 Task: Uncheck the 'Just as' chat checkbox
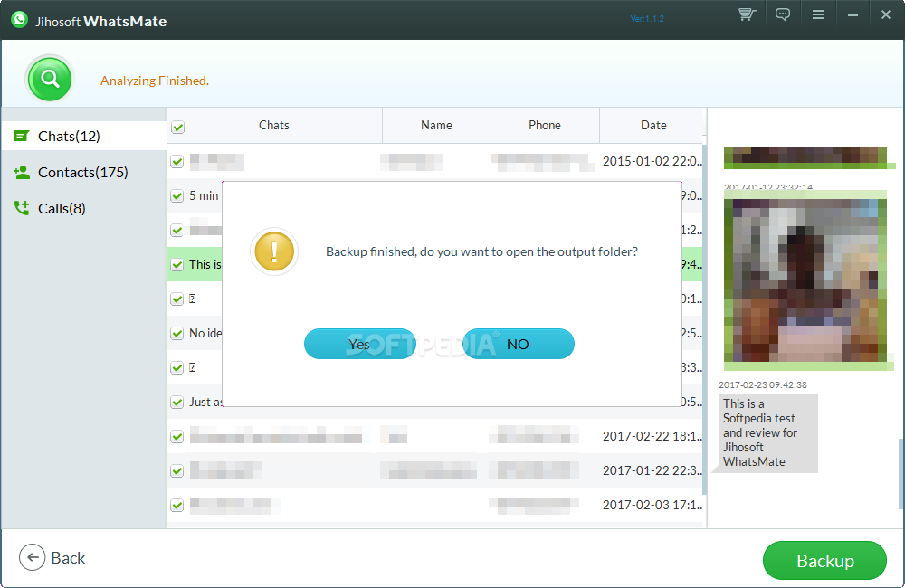(177, 403)
